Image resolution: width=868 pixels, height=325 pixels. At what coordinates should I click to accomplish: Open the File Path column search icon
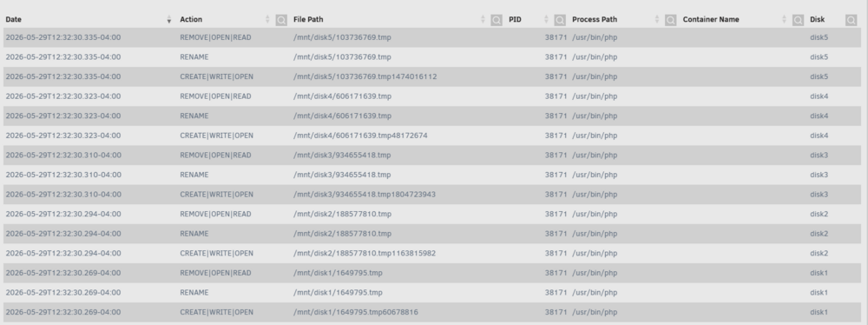point(496,20)
